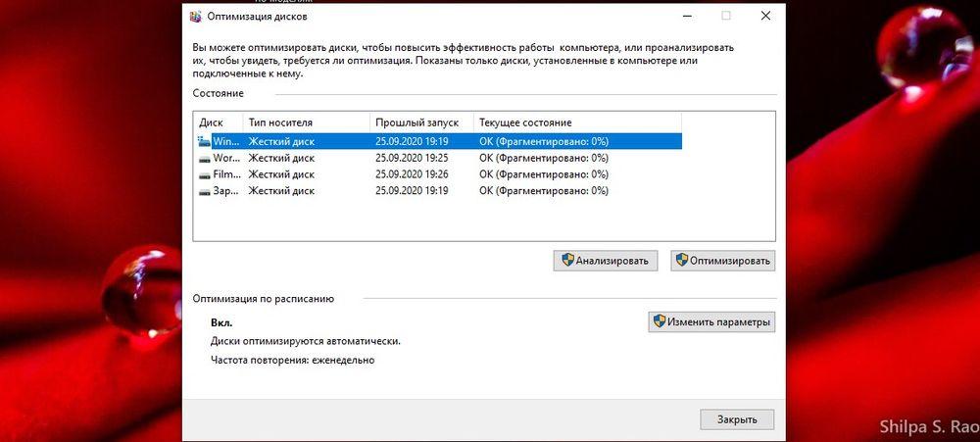Select the Win... drive icon
Image resolution: width=980 pixels, height=442 pixels.
coord(205,141)
